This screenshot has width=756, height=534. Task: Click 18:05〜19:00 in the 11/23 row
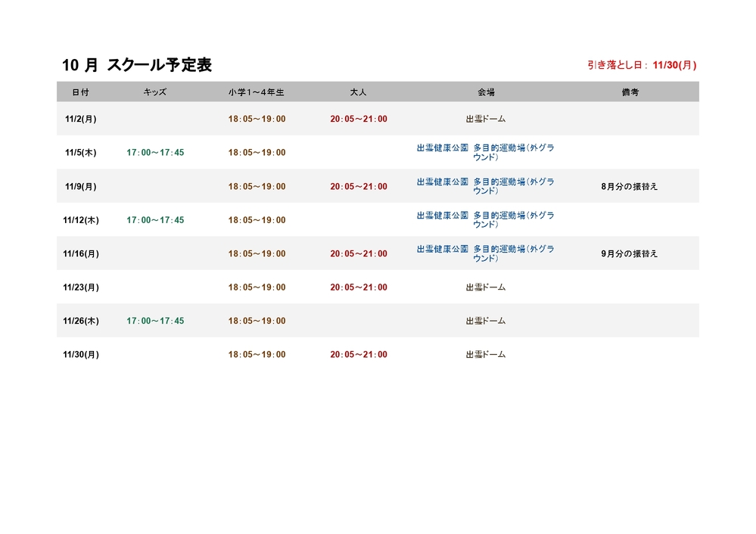tap(257, 287)
